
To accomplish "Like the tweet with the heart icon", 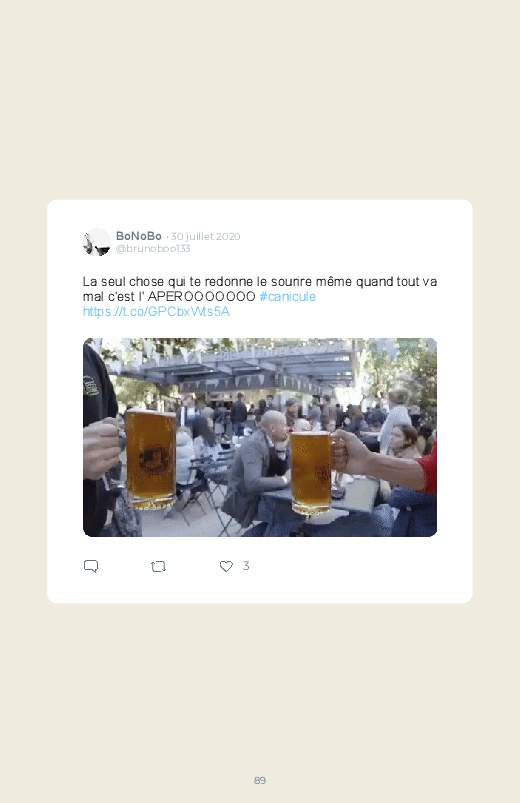I will tap(226, 566).
